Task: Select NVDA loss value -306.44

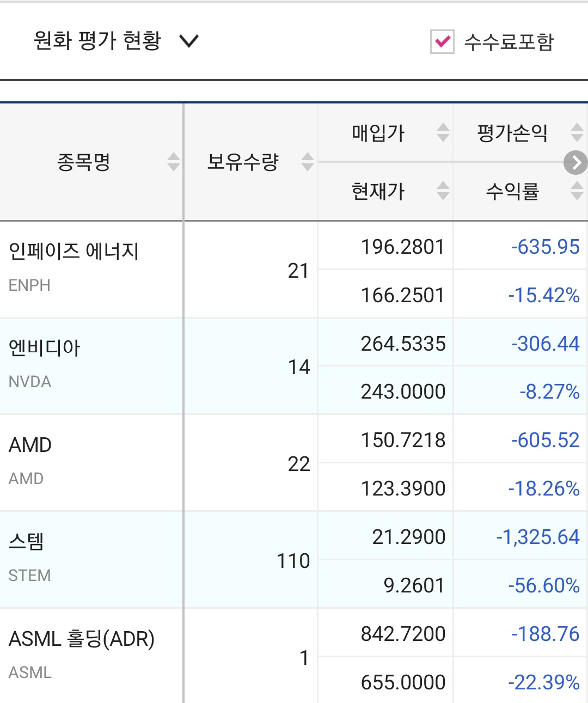Action: tap(546, 344)
